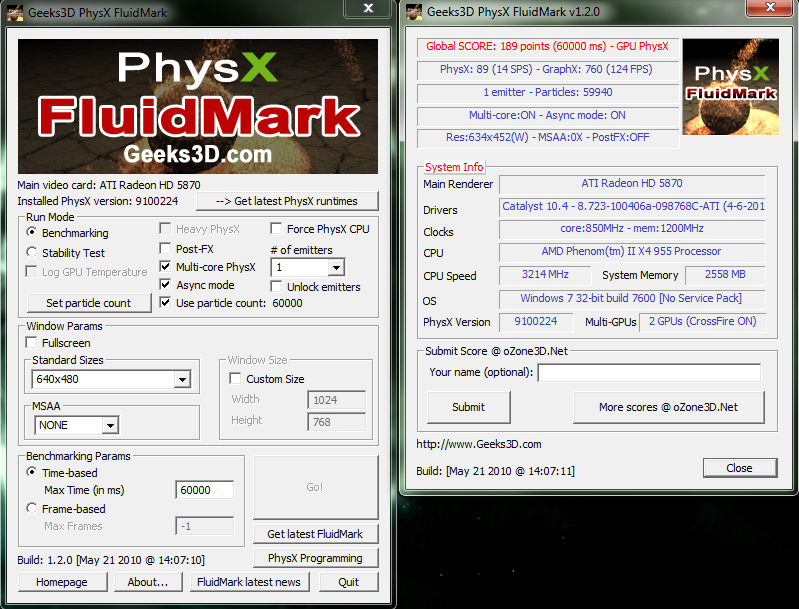The width and height of the screenshot is (799, 609).
Task: Click Set particle count button
Action: [89, 303]
